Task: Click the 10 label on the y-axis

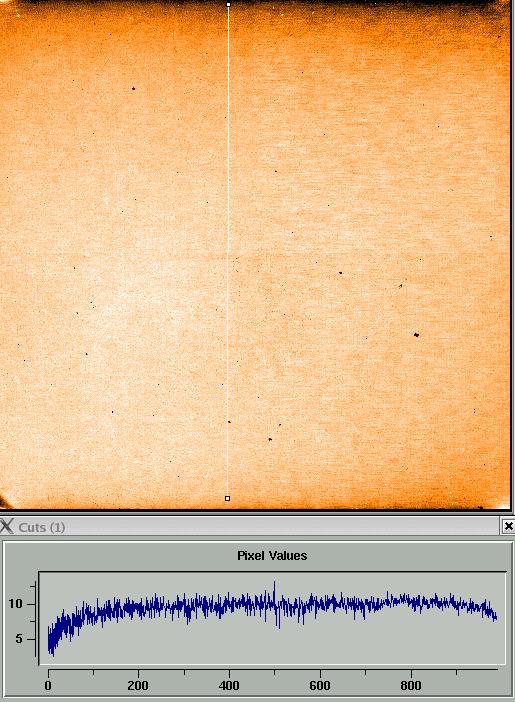Action: pyautogui.click(x=15, y=604)
